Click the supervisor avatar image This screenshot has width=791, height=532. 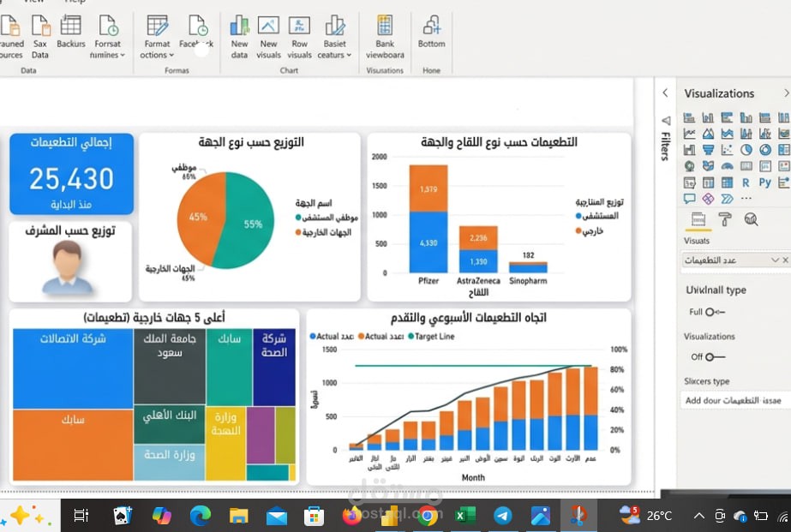point(68,266)
